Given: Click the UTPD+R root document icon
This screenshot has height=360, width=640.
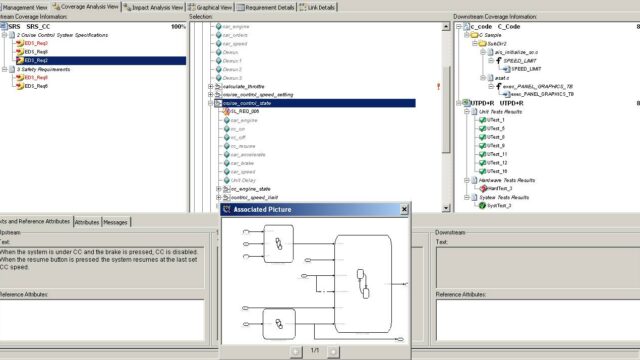Looking at the screenshot, I should [466, 103].
